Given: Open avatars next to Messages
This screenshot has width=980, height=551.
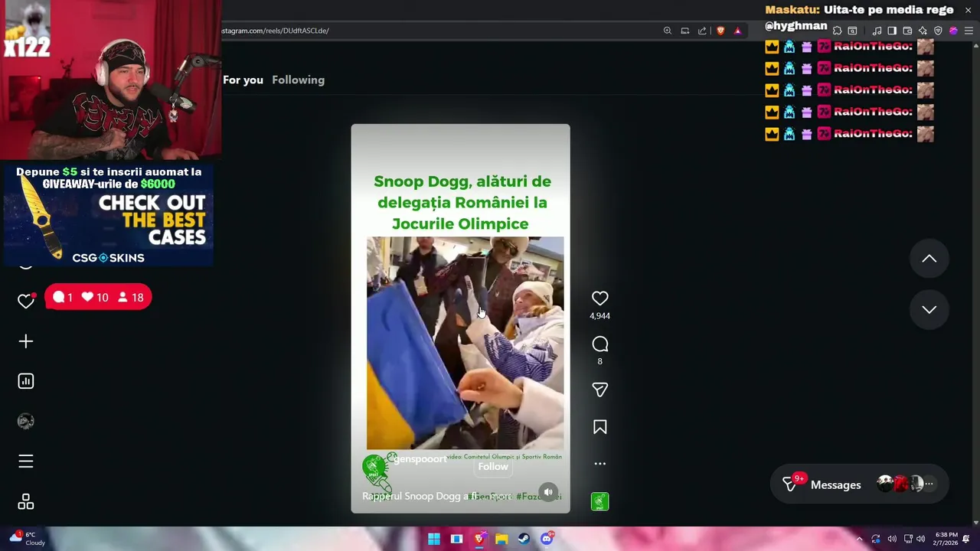Looking at the screenshot, I should 906,484.
